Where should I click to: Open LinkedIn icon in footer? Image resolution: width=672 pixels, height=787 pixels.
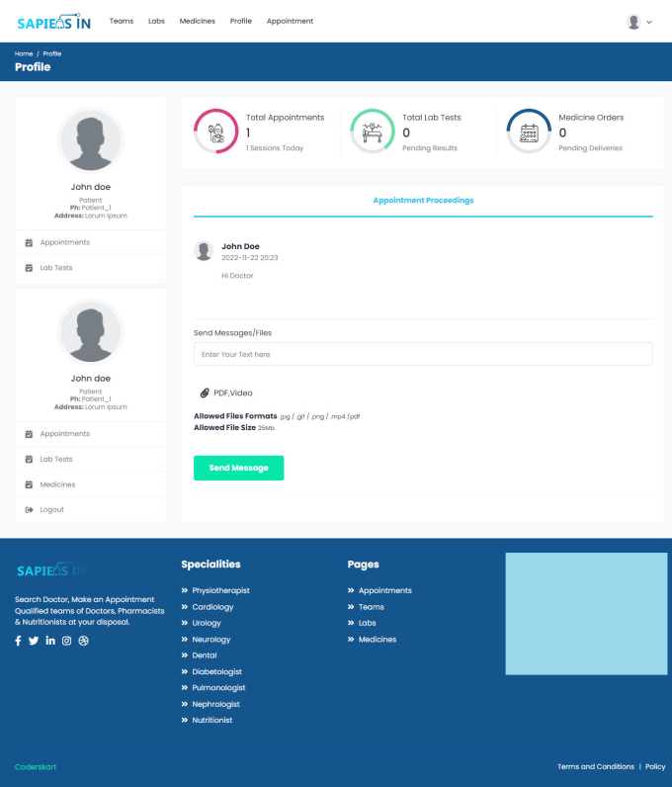(50, 641)
